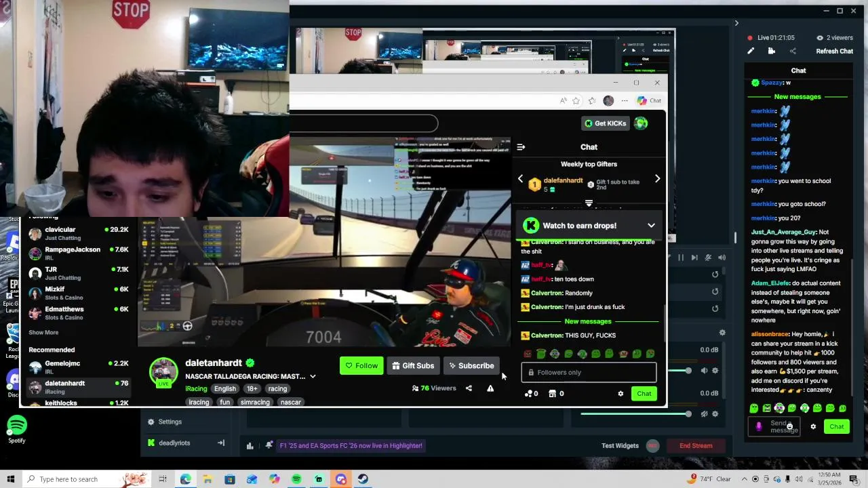Open stream stats bar icon
The image size is (868, 488).
click(x=250, y=445)
